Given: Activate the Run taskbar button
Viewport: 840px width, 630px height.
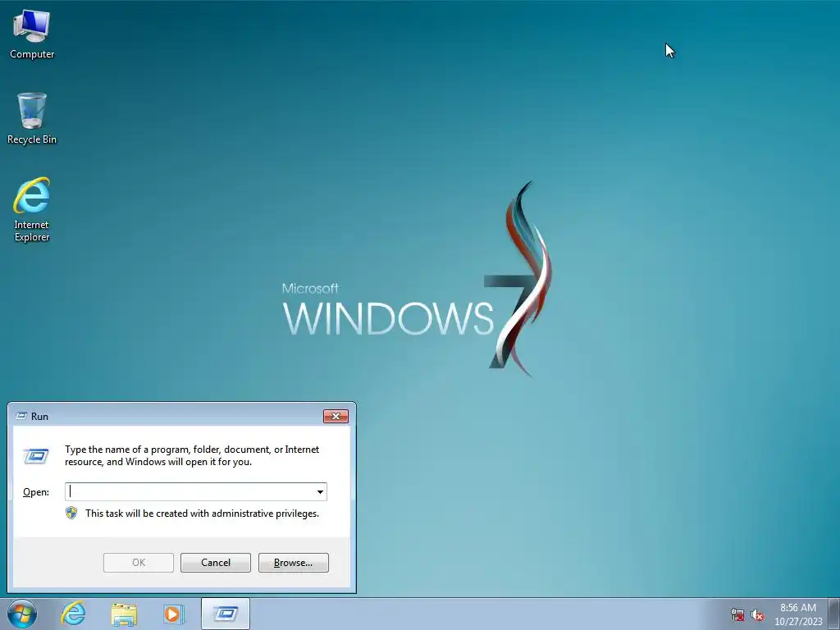Looking at the screenshot, I should click(226, 614).
